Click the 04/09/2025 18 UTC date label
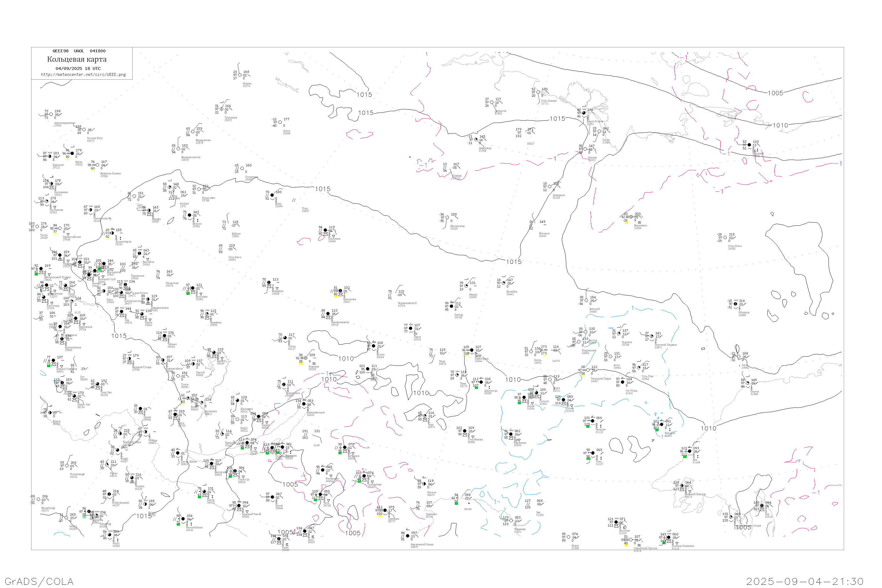The width and height of the screenshot is (882, 588). pyautogui.click(x=78, y=69)
